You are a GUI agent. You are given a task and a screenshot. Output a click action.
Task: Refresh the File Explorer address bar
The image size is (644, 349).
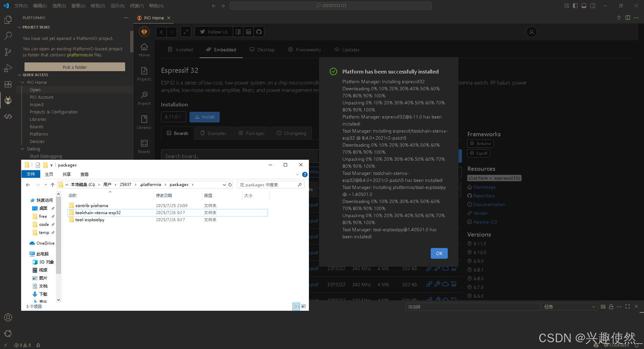pos(230,185)
